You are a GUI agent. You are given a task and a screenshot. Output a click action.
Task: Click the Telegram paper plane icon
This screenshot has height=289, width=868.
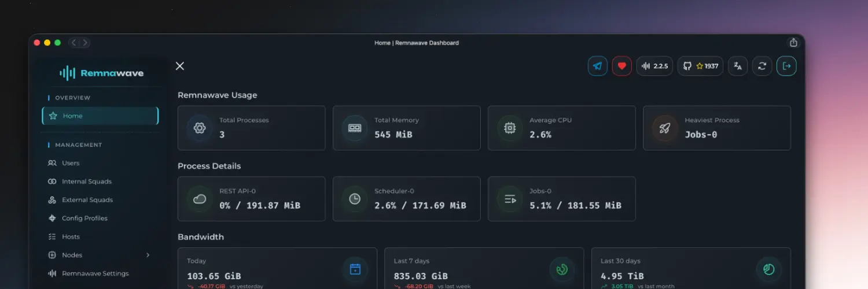click(597, 66)
